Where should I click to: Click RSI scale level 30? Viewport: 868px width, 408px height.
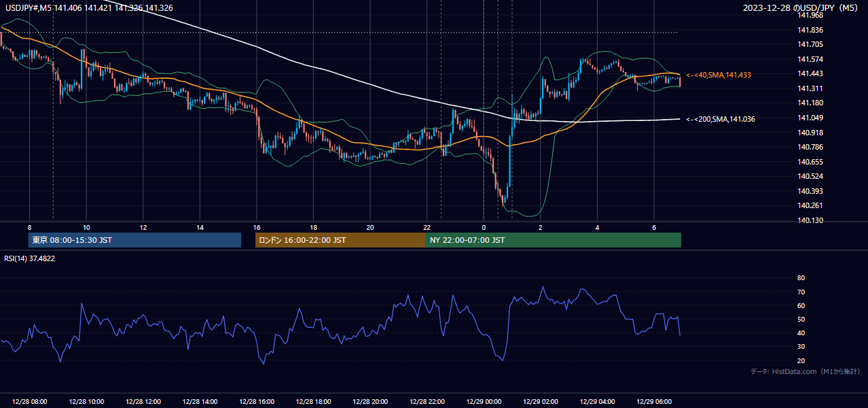pos(801,347)
